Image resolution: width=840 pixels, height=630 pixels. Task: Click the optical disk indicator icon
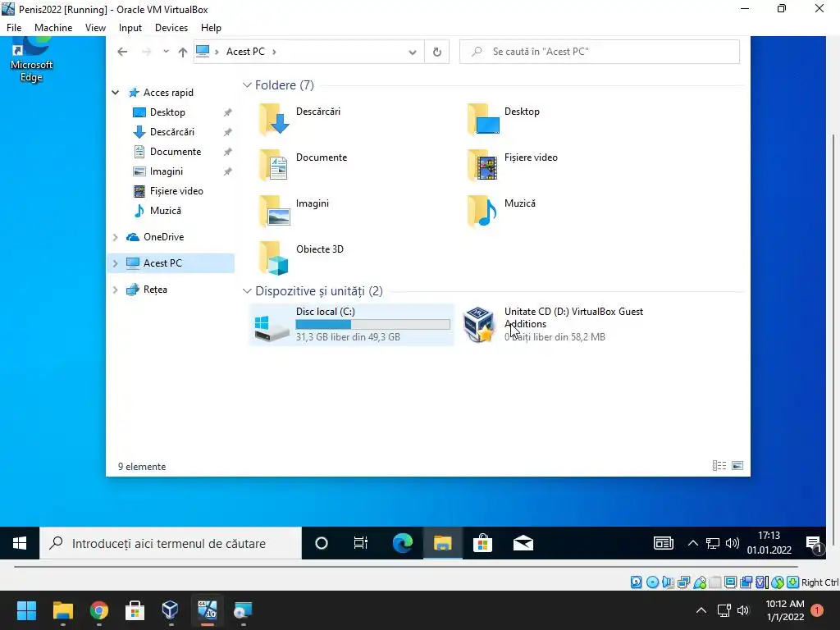[652, 582]
